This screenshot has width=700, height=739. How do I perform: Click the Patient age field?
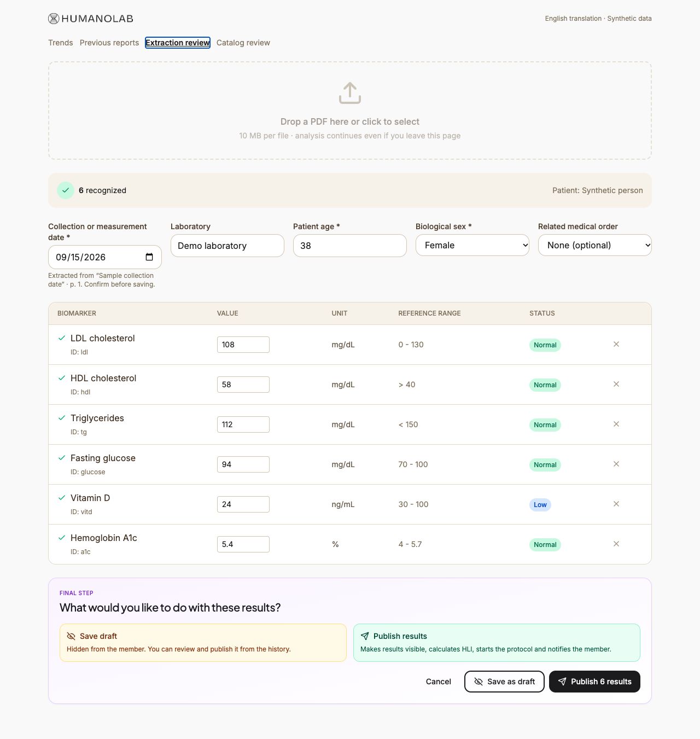350,246
